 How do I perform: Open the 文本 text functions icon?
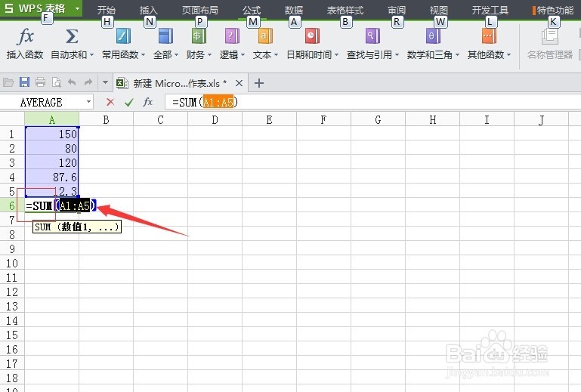pos(265,36)
